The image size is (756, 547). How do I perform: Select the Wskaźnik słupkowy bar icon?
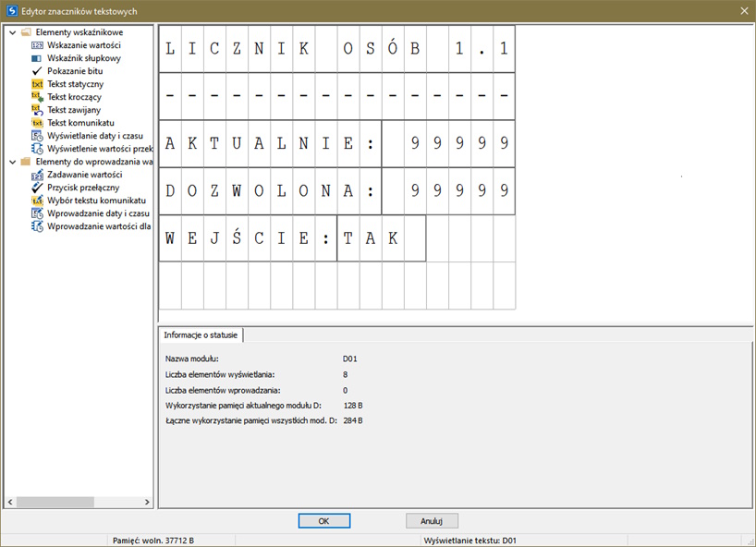click(37, 57)
